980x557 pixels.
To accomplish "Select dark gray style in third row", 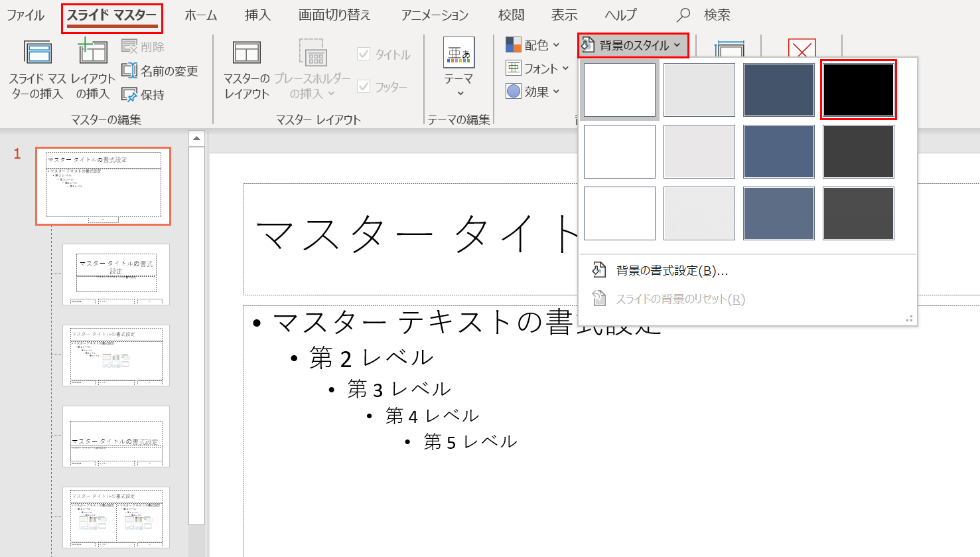I will pos(859,213).
